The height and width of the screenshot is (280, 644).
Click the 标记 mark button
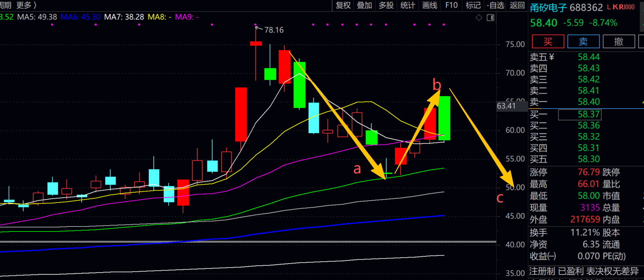click(473, 5)
